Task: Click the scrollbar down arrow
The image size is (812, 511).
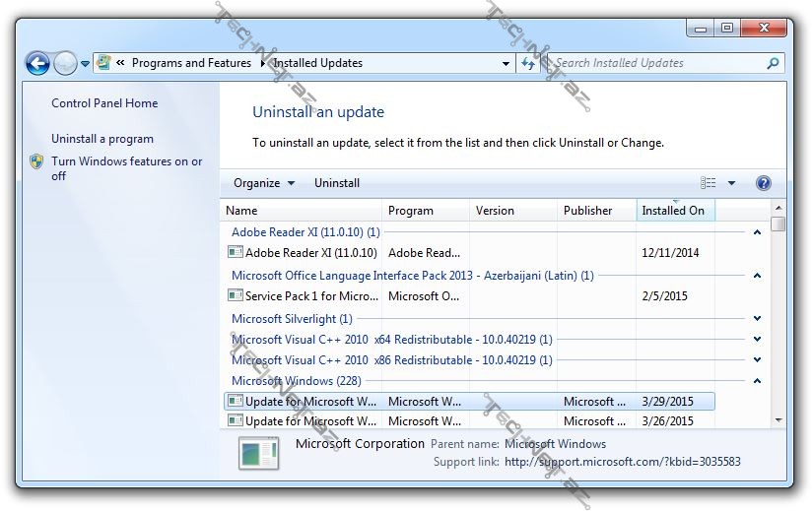Action: pyautogui.click(x=778, y=420)
